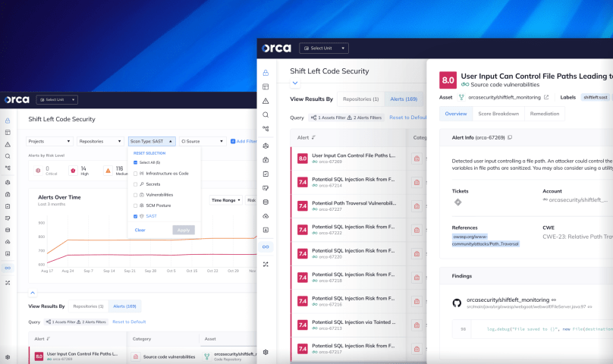613x364 pixels.
Task: Check the SCM Posture option
Action: (x=136, y=206)
